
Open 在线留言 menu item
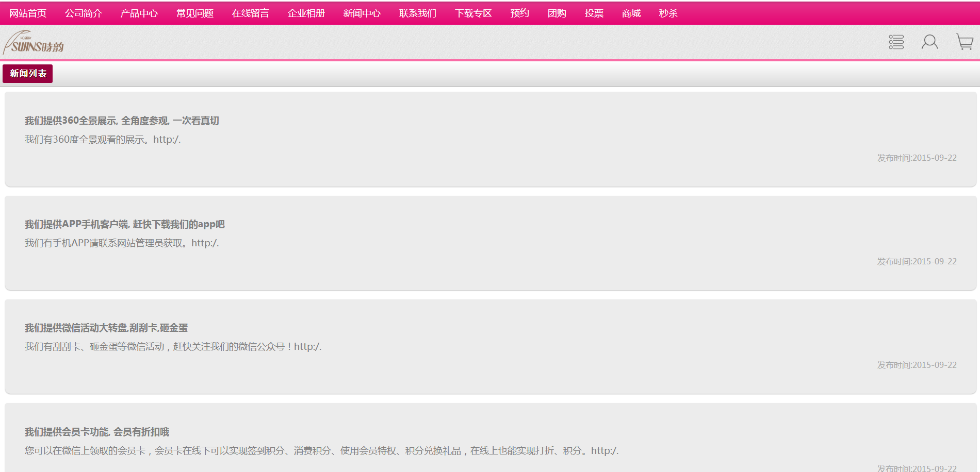point(251,13)
